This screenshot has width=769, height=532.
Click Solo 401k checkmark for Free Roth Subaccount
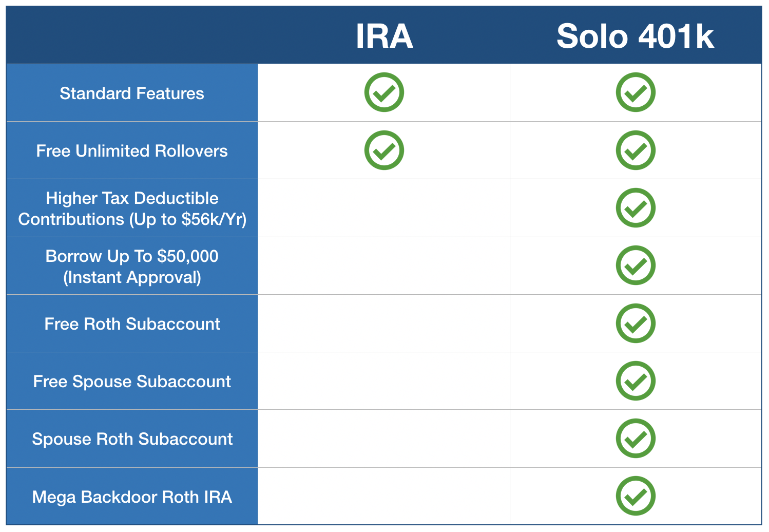click(636, 324)
